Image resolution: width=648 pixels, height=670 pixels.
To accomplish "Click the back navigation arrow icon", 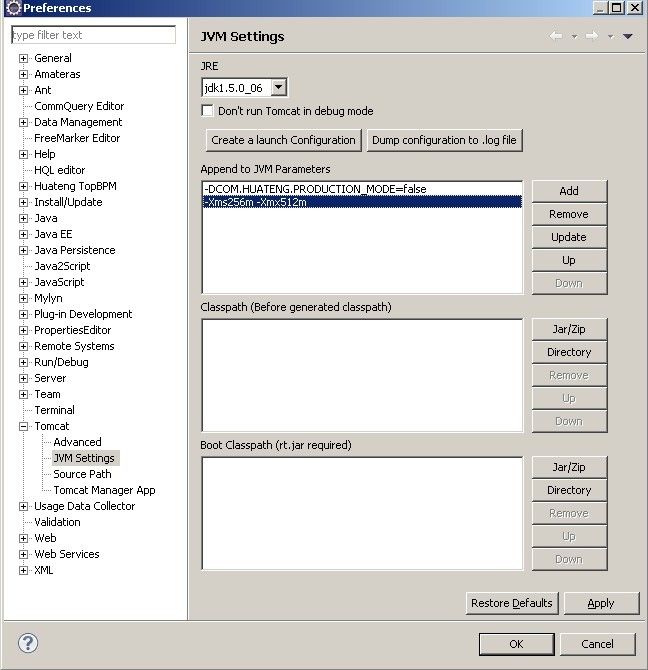I will (x=556, y=36).
